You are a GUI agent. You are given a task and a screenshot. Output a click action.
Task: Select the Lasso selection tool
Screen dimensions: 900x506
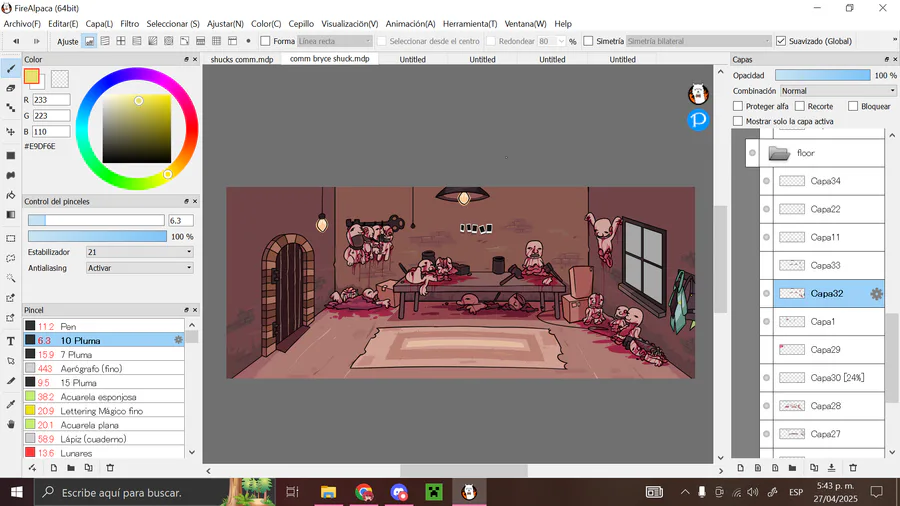(x=10, y=258)
